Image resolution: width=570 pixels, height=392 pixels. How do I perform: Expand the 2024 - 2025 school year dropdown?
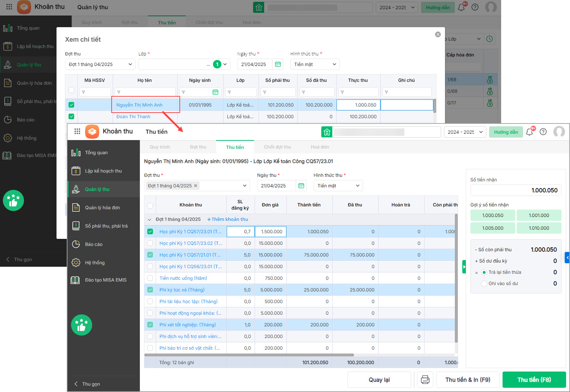click(x=465, y=132)
